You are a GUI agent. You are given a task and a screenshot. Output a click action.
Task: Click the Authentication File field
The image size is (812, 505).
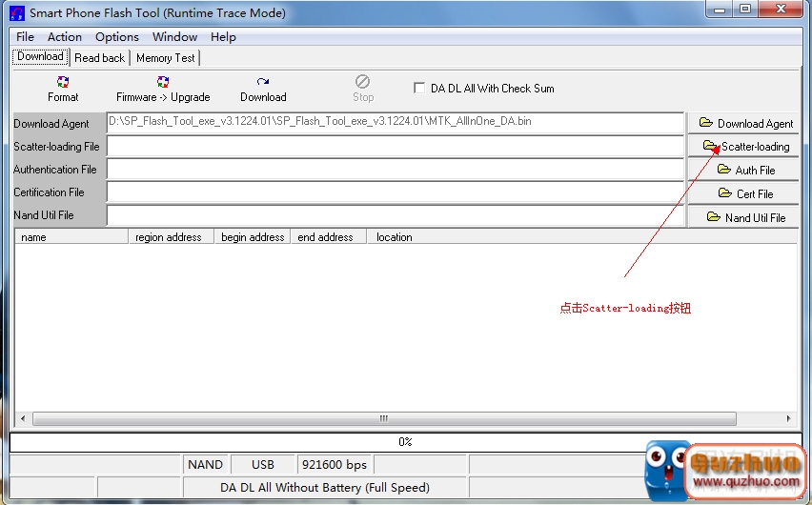[396, 169]
